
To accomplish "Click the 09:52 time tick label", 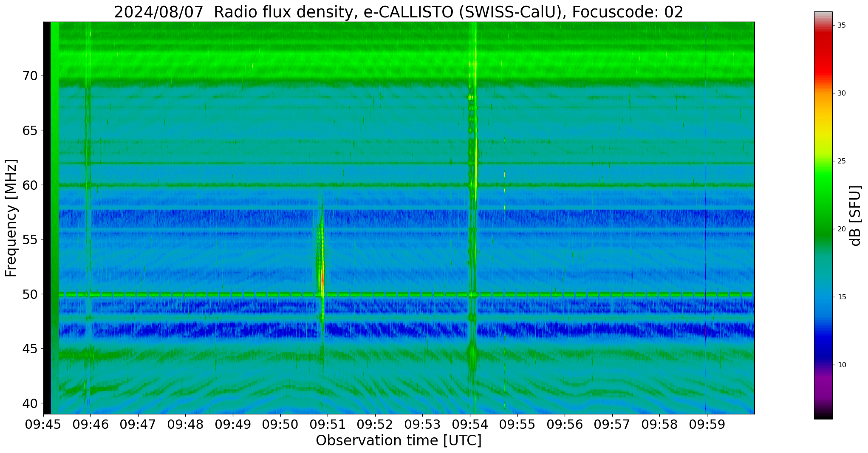I will 375,425.
